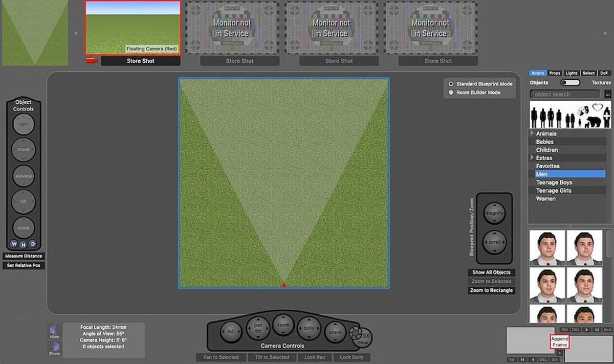
Task: Click the red floating camera icon
Action: [x=92, y=61]
